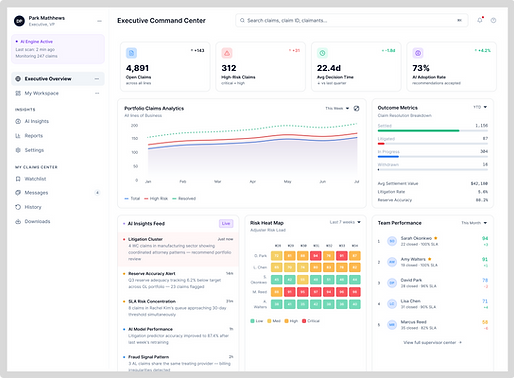
Task: Click the AI Insights sidebar icon
Action: tap(18, 121)
